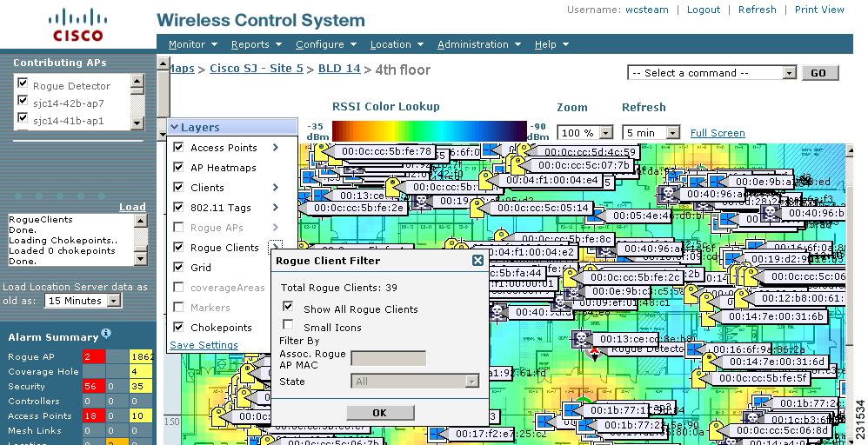This screenshot has height=445, width=868.
Task: Open the Help menu
Action: (x=551, y=44)
